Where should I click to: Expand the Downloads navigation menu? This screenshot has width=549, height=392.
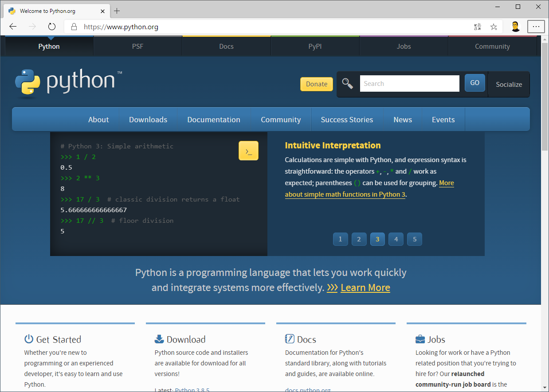click(x=148, y=120)
